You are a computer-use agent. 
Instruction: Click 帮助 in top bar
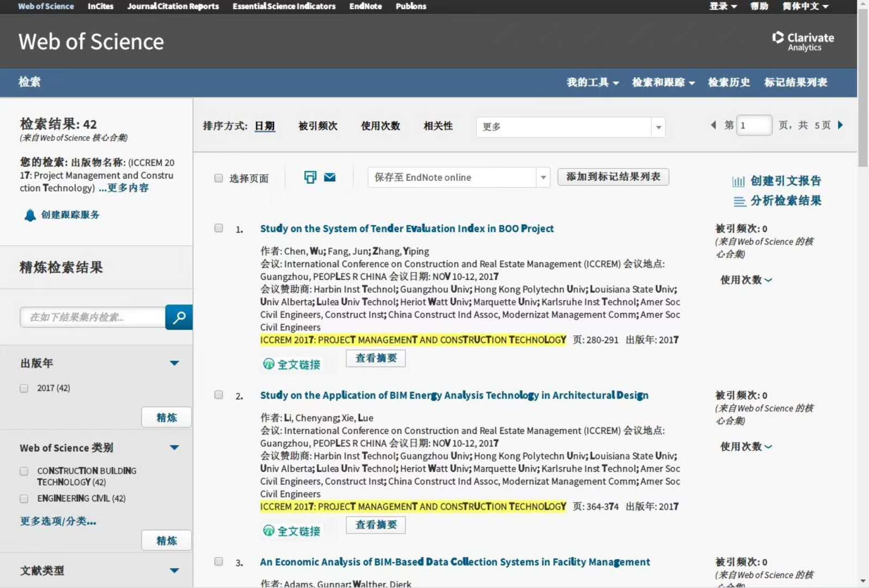click(x=759, y=7)
